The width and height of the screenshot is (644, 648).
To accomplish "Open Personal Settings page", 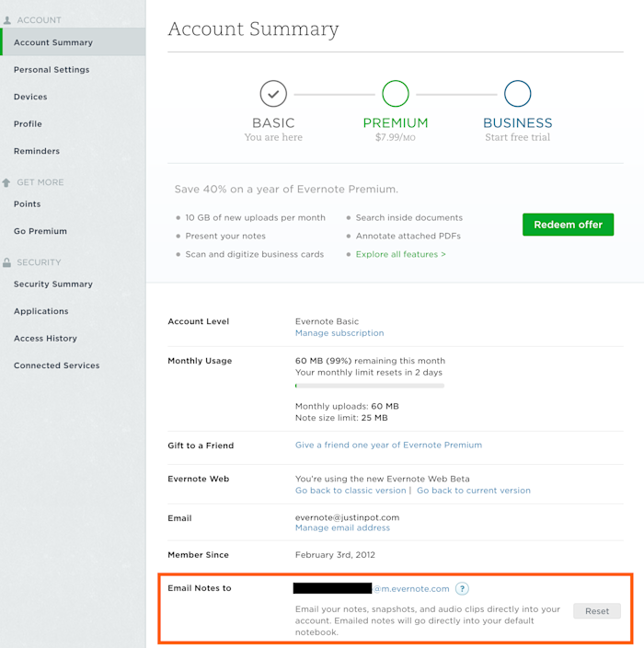I will [x=52, y=69].
